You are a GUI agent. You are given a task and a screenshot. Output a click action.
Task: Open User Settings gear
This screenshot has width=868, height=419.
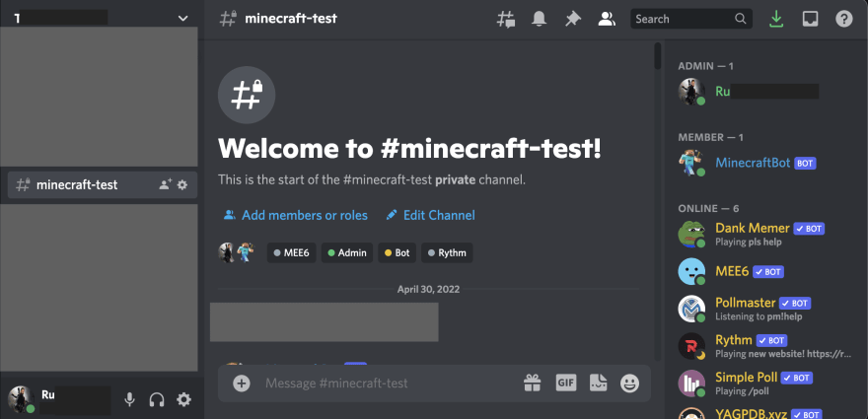[183, 399]
